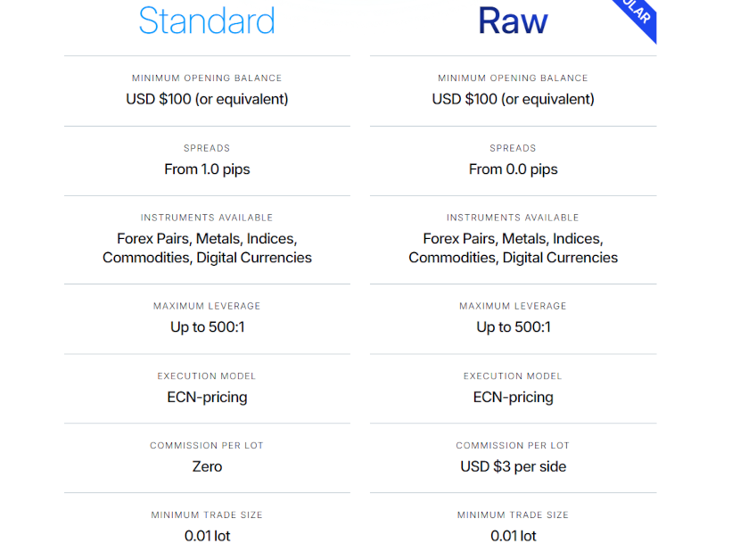Image resolution: width=732 pixels, height=560 pixels.
Task: Click Standard ECN-pricing execution model
Action: [207, 397]
